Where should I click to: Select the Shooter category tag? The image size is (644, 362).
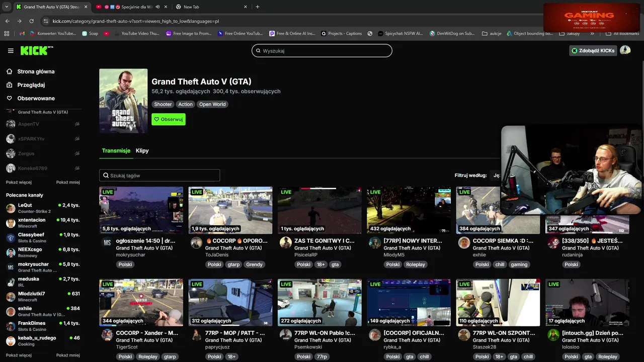point(163,104)
